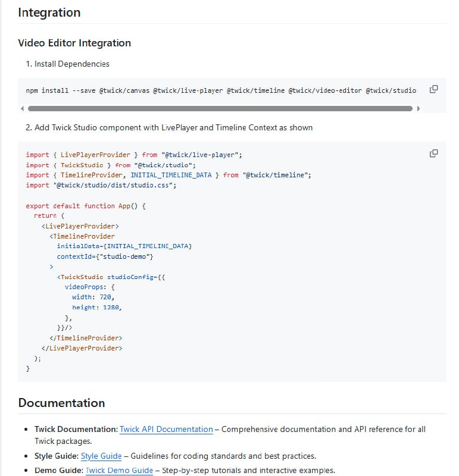Follow the Twick Demo Guide link
The image size is (459, 476).
tap(119, 470)
